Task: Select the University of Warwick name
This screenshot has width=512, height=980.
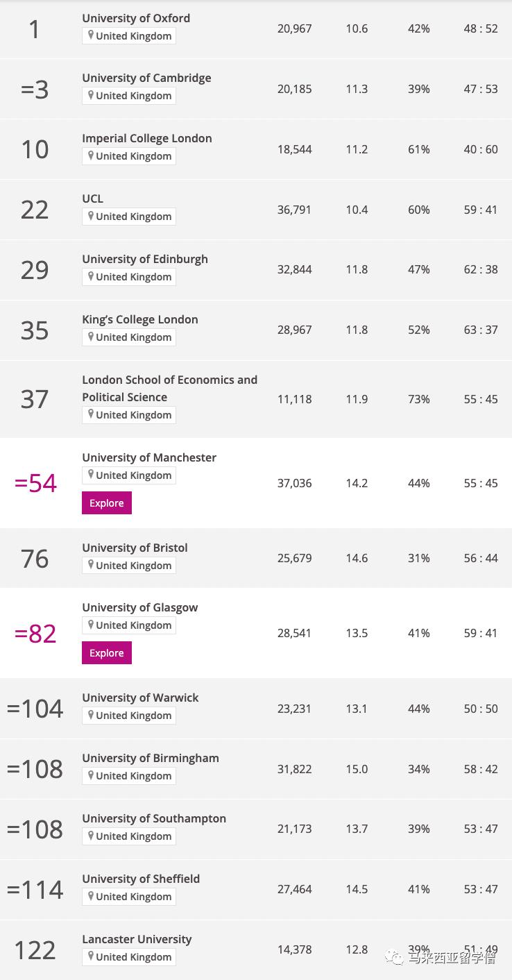Action: tap(140, 698)
